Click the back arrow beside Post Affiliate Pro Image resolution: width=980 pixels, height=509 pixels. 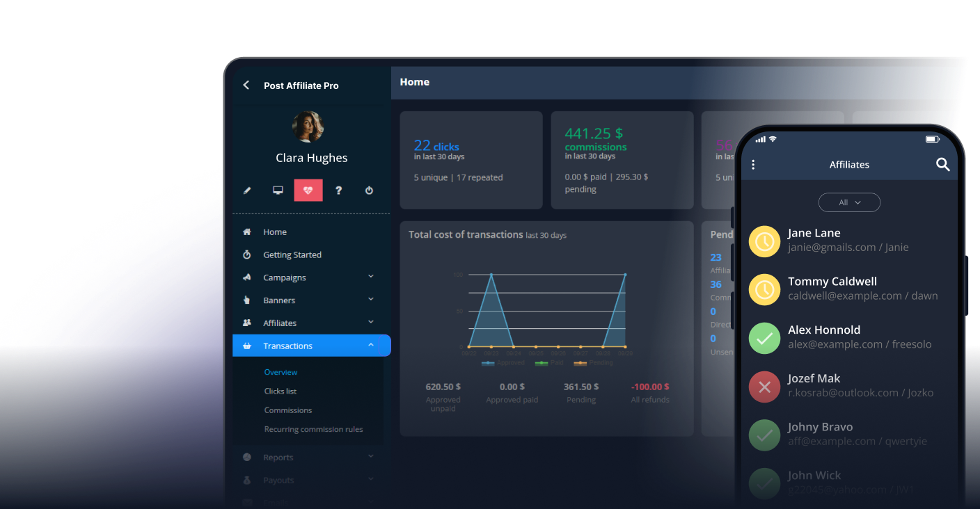pyautogui.click(x=246, y=85)
